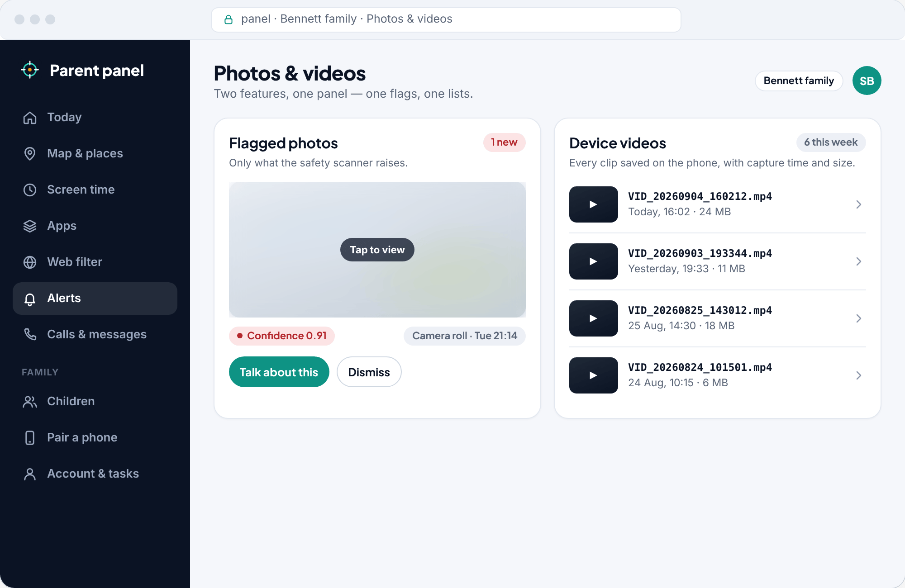
Task: Expand the chevron for VID_20260825_143012.mp4
Action: click(858, 318)
